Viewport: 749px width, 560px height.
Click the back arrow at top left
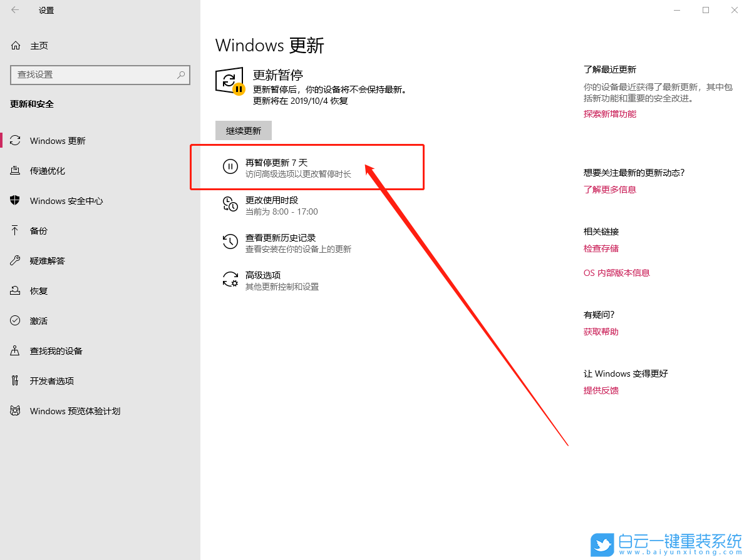14,10
